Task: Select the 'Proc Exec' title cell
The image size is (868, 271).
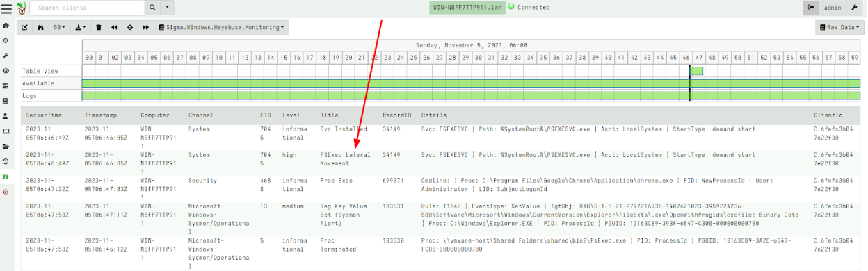Action: 337,181
